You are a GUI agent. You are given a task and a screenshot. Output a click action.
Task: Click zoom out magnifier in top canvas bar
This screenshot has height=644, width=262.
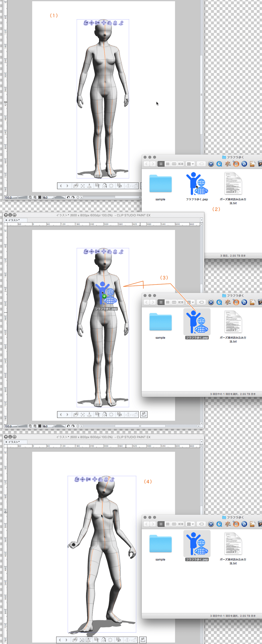coord(30,197)
